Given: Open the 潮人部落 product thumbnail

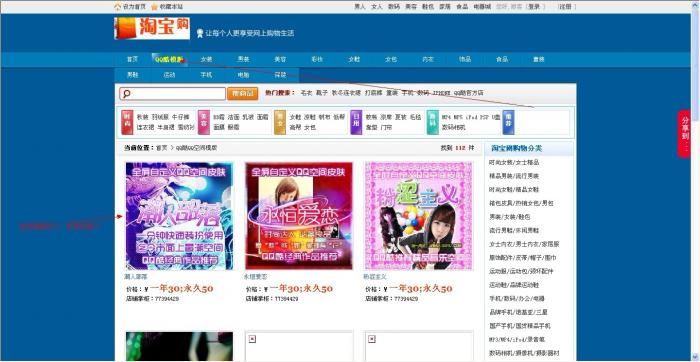Looking at the screenshot, I should point(179,216).
